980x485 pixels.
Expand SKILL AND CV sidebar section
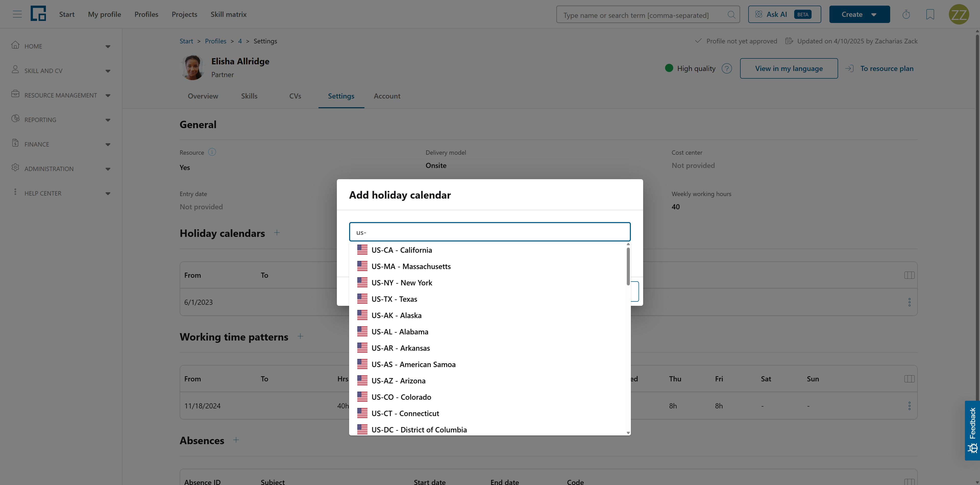[61, 71]
